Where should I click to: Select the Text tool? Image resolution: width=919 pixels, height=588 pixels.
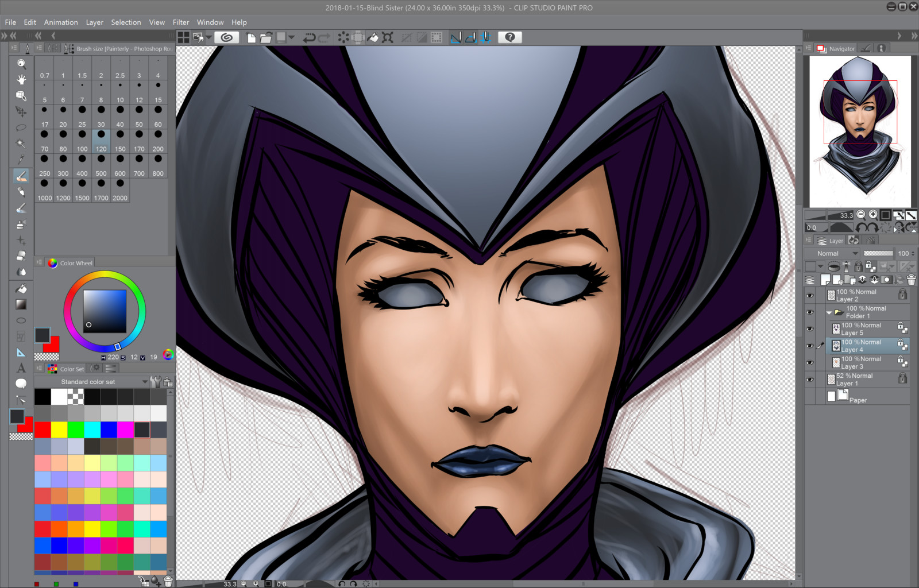[21, 368]
